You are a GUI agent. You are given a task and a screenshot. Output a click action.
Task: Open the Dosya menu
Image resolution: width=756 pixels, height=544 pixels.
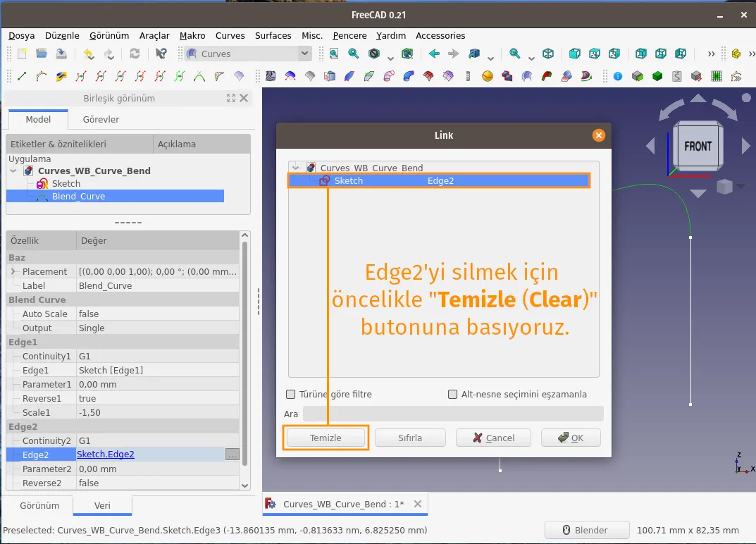(21, 35)
